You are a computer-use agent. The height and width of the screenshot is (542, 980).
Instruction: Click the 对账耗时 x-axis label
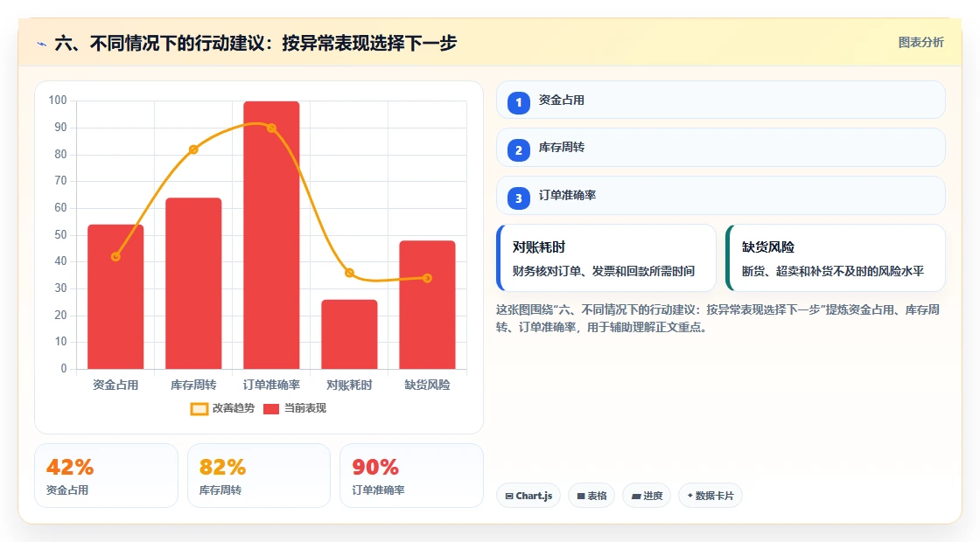tap(349, 385)
